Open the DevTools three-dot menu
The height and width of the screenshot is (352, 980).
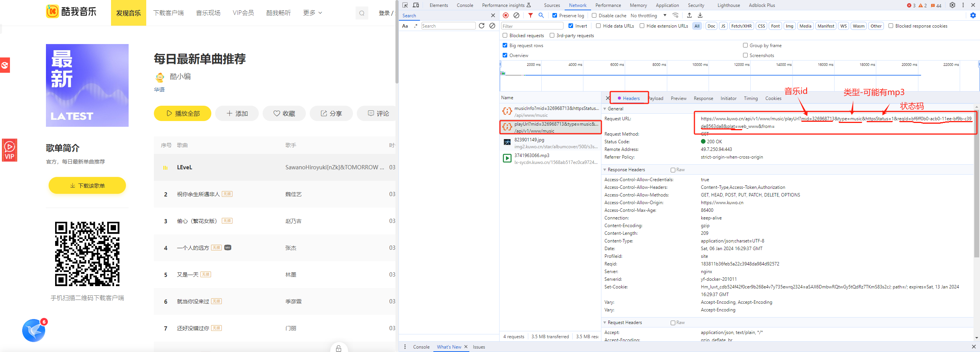tap(963, 5)
